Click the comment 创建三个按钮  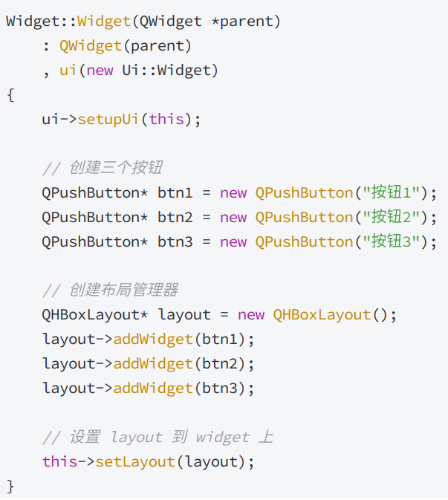tap(103, 168)
